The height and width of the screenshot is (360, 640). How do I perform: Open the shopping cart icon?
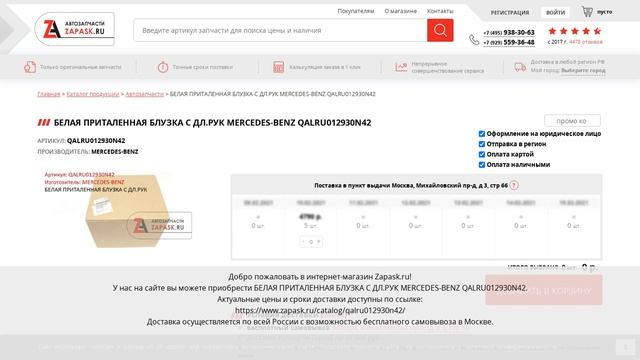(587, 11)
